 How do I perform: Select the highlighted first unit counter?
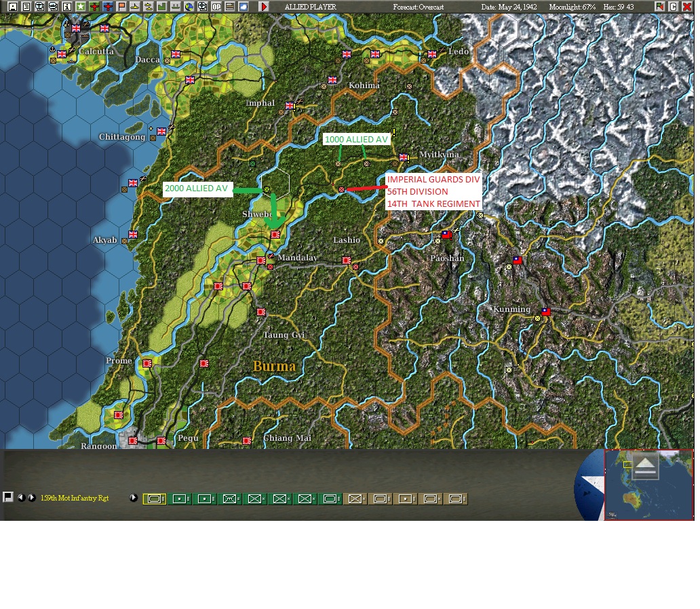[155, 498]
